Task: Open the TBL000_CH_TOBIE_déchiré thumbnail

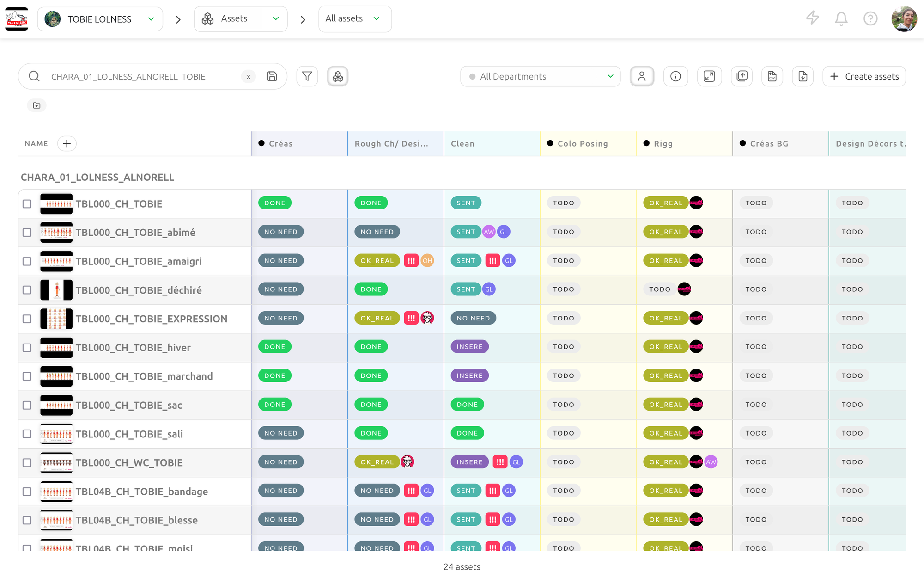Action: 56,290
